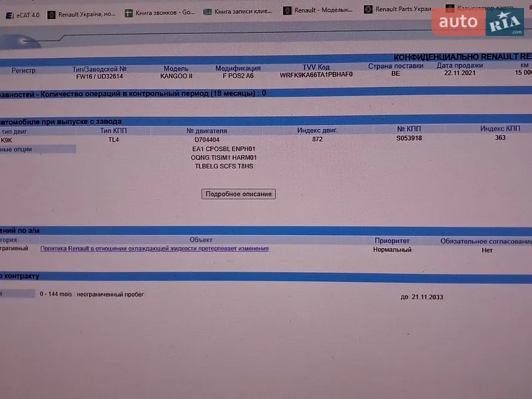532x399 pixels.
Task: Click the Renault Модельный logo icon
Action: [287, 11]
